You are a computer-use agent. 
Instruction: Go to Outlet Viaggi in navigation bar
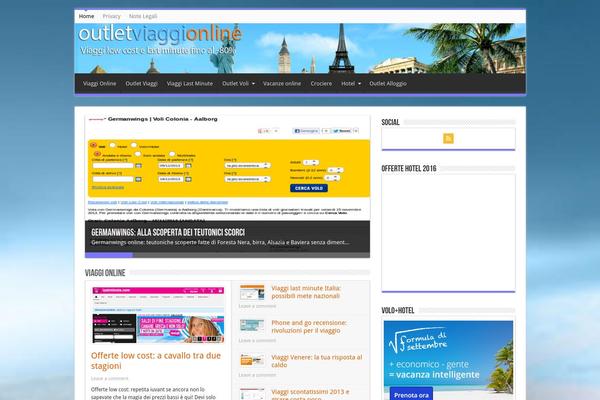142,83
